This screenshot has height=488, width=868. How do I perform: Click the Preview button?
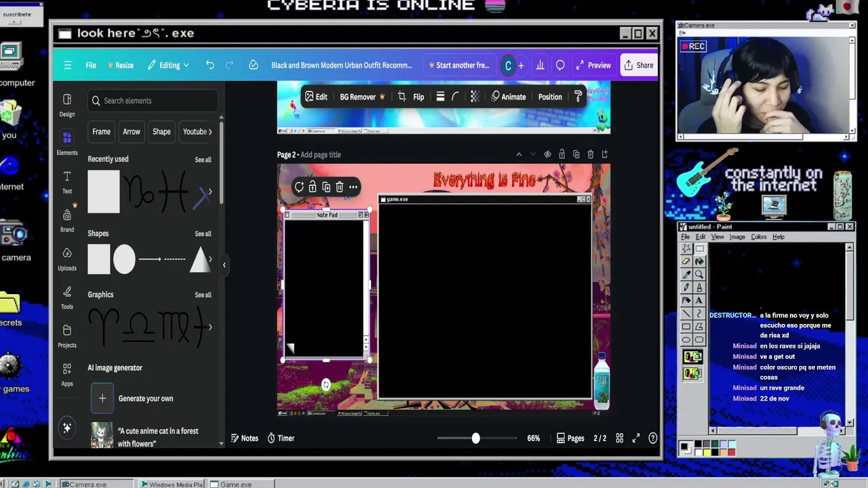coord(593,65)
